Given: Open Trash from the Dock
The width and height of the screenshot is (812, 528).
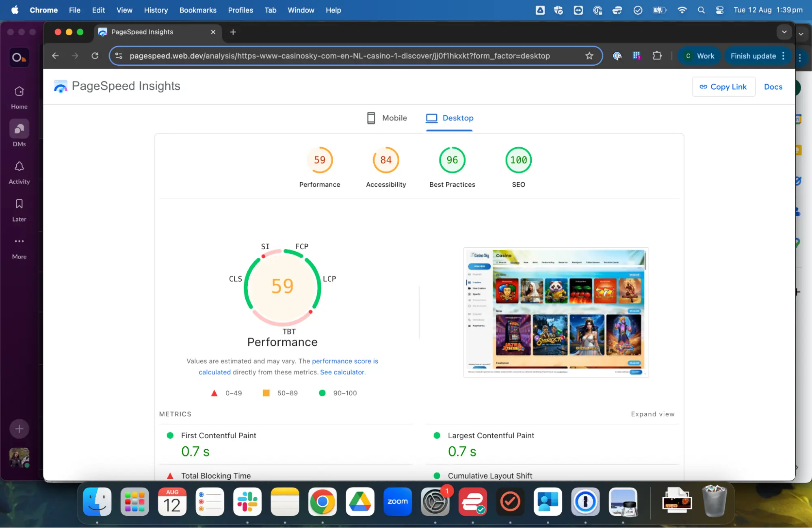Looking at the screenshot, I should (714, 502).
